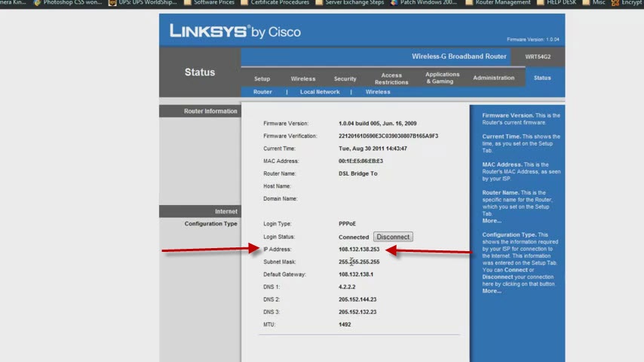Click the Internet section header
Image resolution: width=644 pixels, height=362 pixels.
(226, 211)
